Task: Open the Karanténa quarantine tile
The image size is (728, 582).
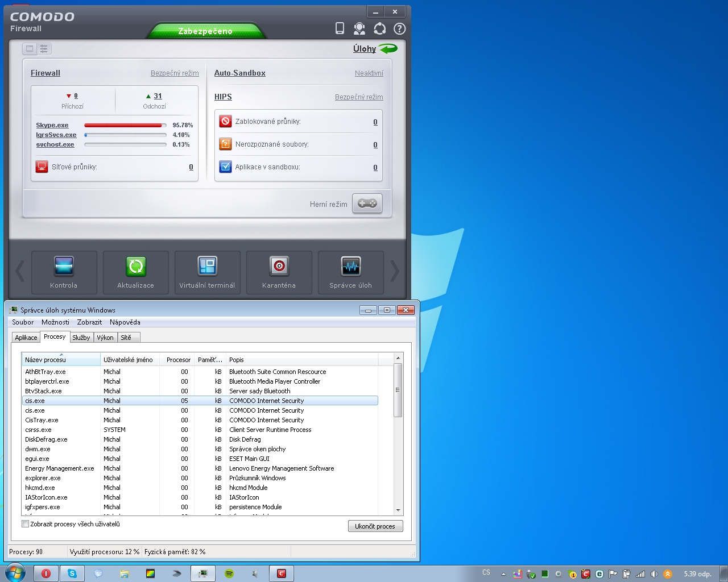Action: click(279, 272)
